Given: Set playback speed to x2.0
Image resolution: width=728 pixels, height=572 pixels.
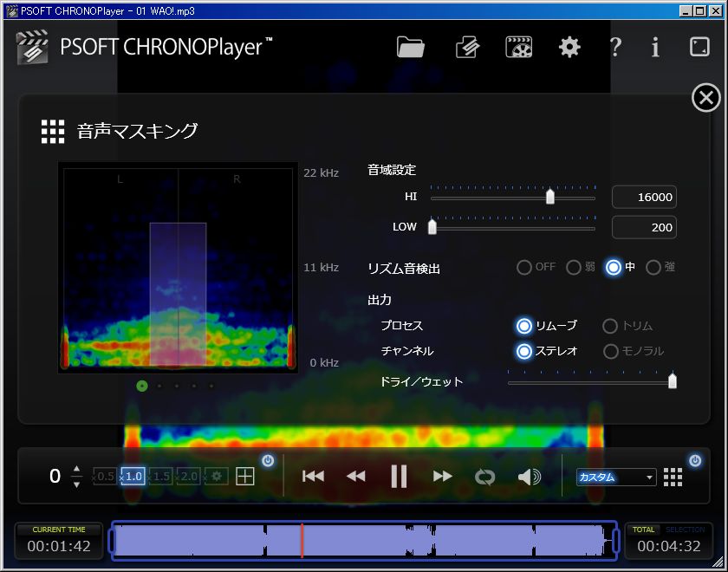Looking at the screenshot, I should point(189,477).
